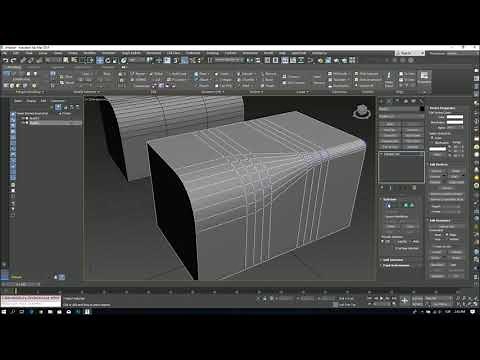Click the Connect button in Edit Vertices
480x360 pixels.
coord(447,188)
